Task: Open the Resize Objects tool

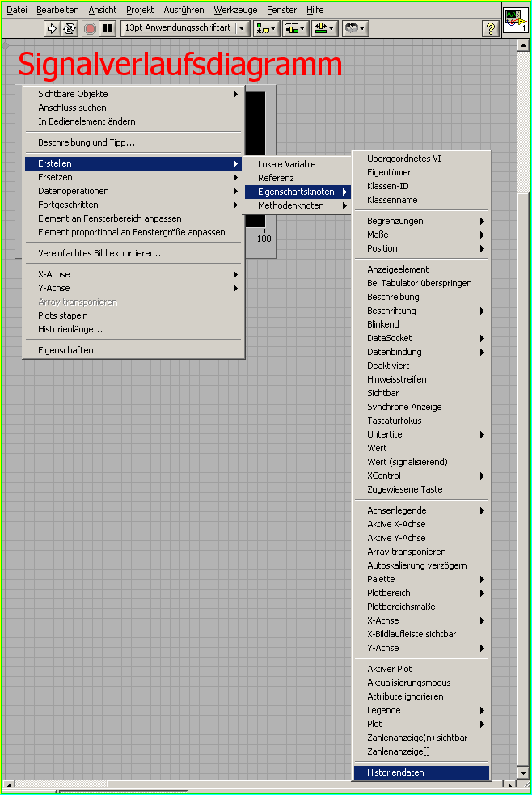Action: 325,28
